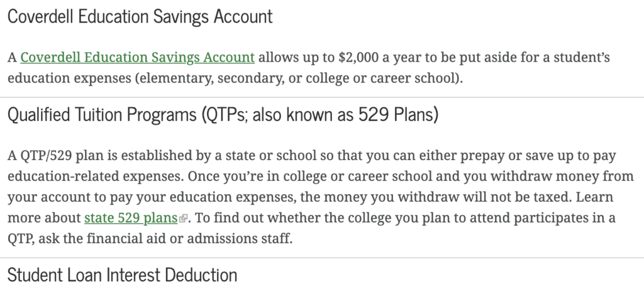The image size is (644, 291).
Task: Open the Coverdell Education Savings Account link
Action: (x=137, y=58)
